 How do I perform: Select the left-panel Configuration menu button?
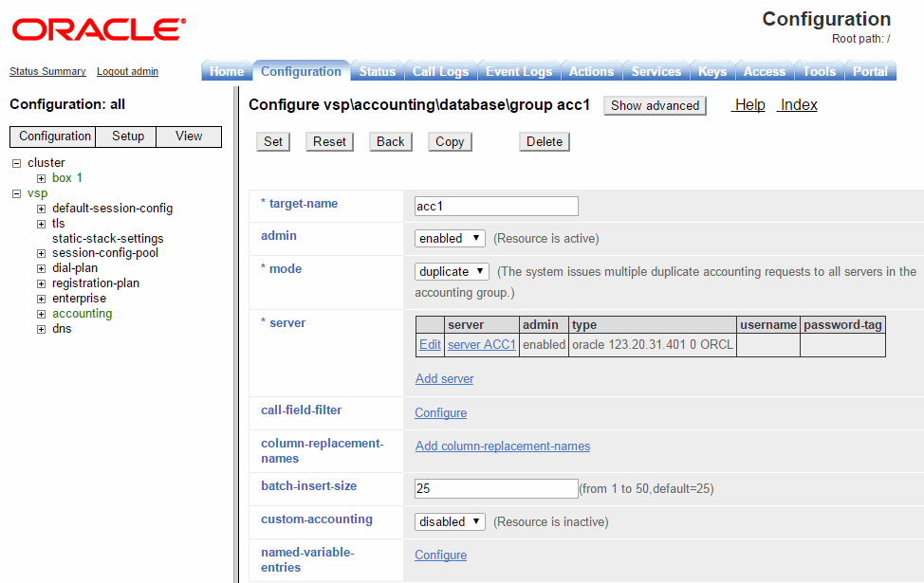coord(53,137)
